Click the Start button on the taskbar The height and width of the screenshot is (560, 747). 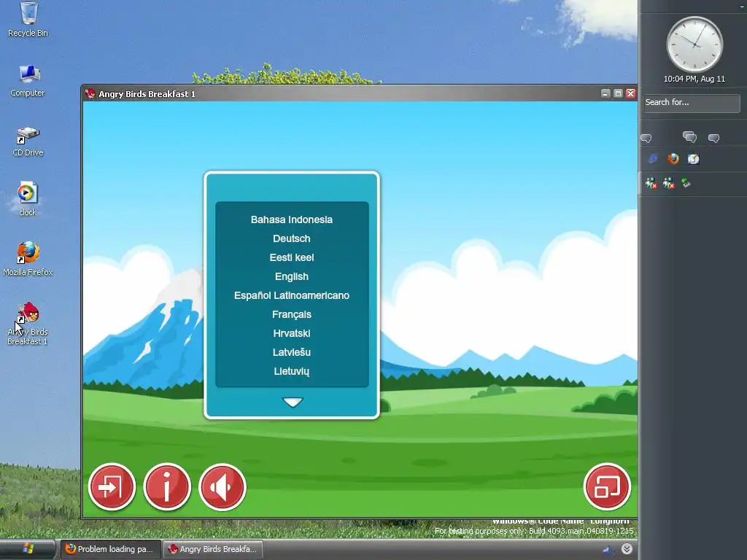(28, 549)
